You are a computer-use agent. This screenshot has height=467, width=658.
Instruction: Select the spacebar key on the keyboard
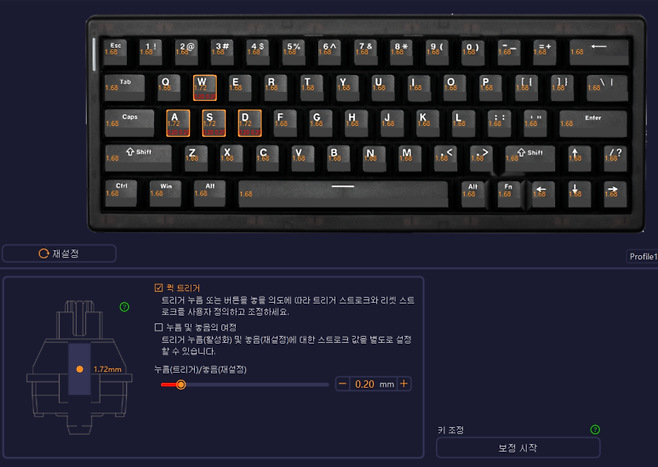click(343, 193)
